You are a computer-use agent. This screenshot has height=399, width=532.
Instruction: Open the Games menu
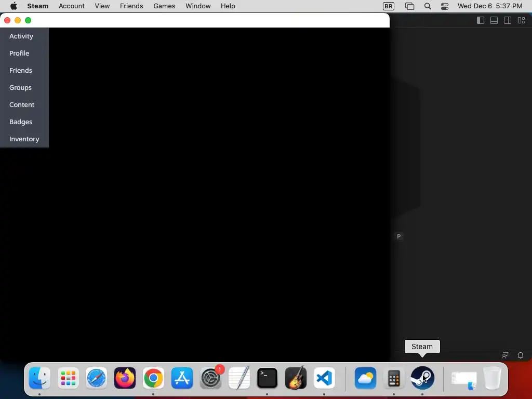pos(164,6)
